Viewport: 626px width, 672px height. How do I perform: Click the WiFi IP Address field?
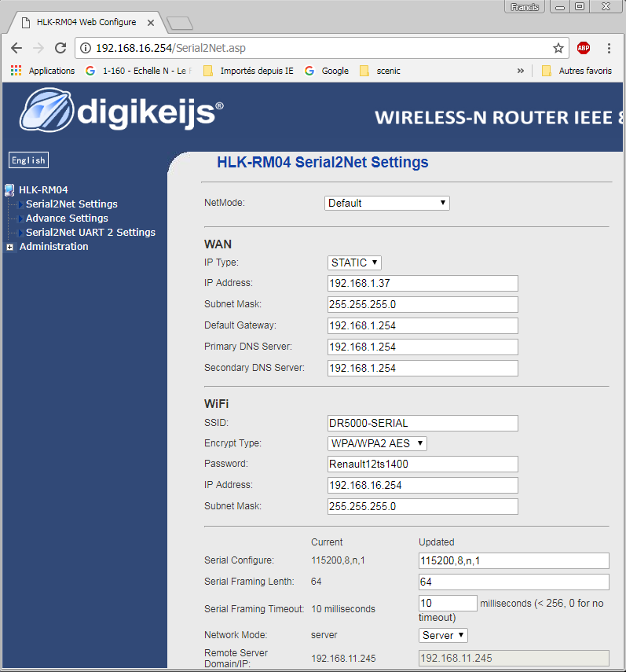[423, 485]
